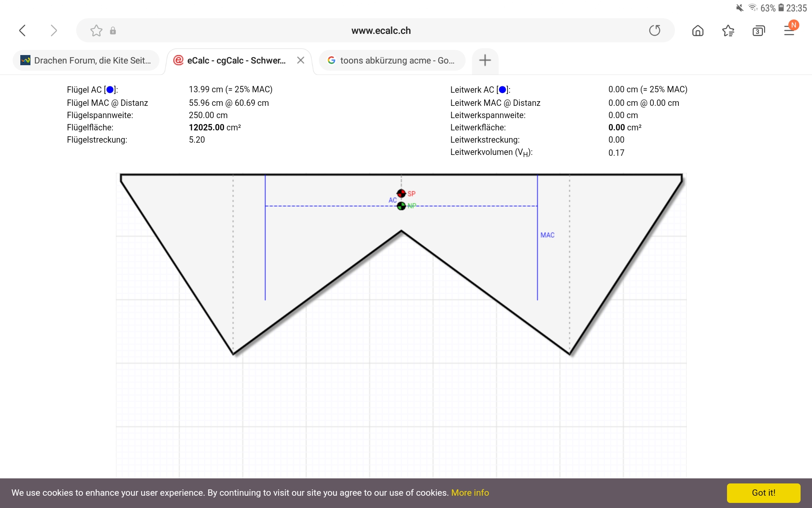Add a new tab with plus button
Image resolution: width=812 pixels, height=508 pixels.
coord(485,60)
